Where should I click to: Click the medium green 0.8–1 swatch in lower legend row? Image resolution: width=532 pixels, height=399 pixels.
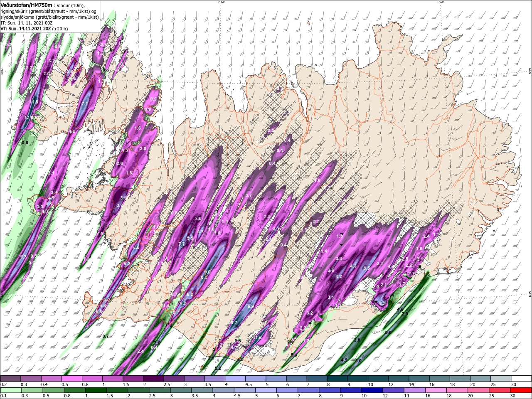click(74, 390)
